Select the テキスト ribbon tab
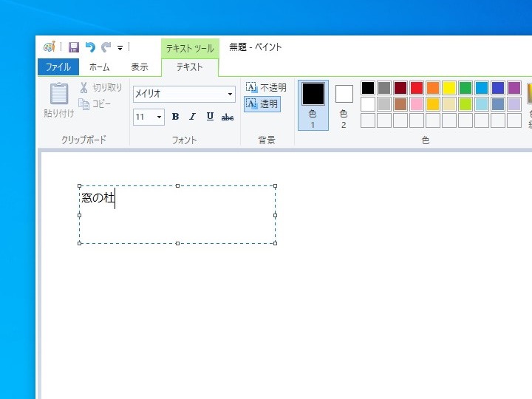Screen dimensions: 532x399 click(190, 66)
